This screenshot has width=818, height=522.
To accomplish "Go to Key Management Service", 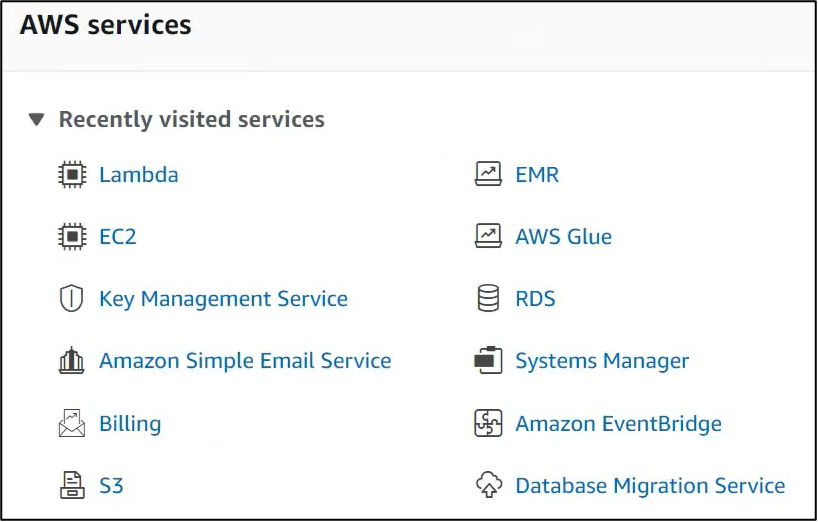I will point(223,299).
